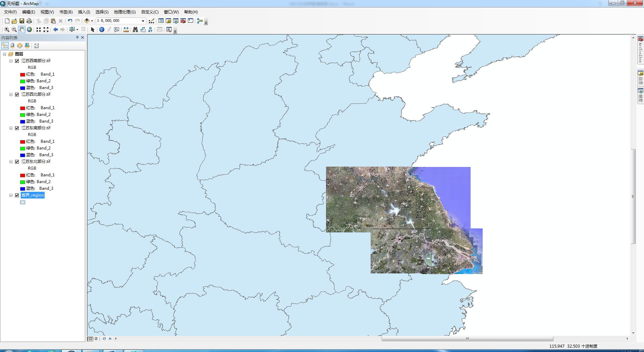Paste from clipboard in the Standard toolbar
Screen dimensions: 644x352
pyautogui.click(x=53, y=21)
